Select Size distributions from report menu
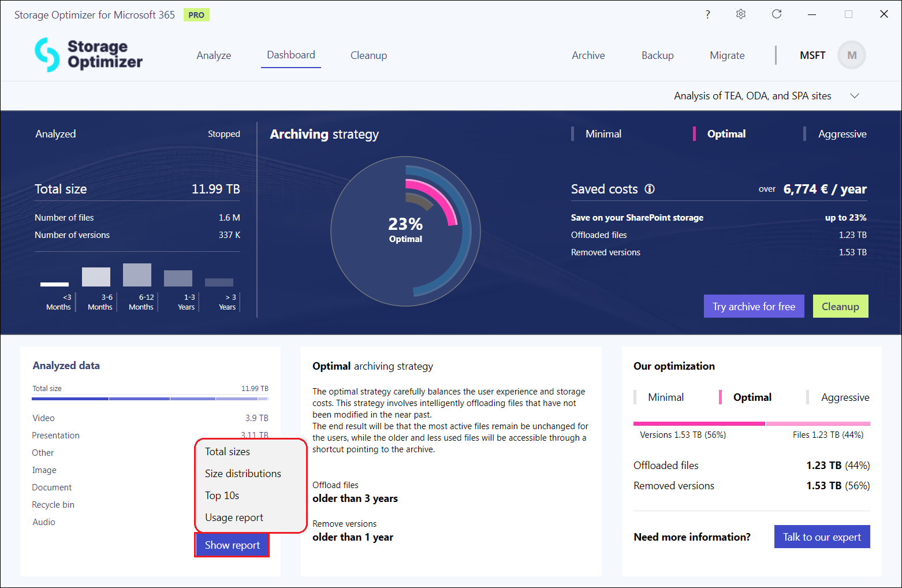This screenshot has width=902, height=588. [x=243, y=474]
